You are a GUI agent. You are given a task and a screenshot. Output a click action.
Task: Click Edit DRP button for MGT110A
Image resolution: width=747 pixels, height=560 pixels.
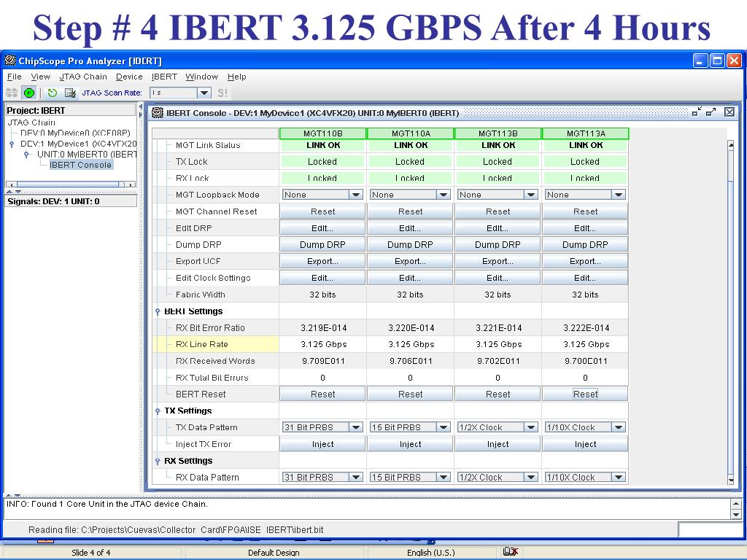coord(410,227)
